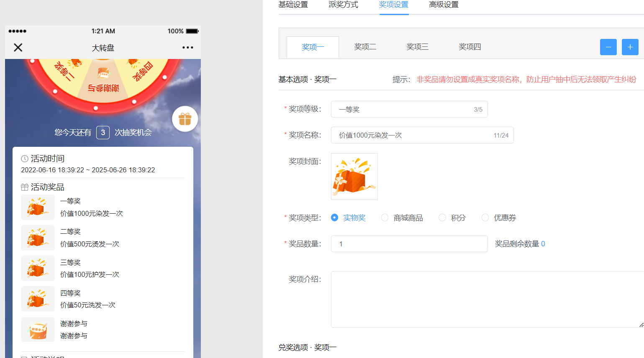Image resolution: width=644 pixels, height=358 pixels.
Task: Click the 次抽奖机会 text
Action: tap(133, 133)
